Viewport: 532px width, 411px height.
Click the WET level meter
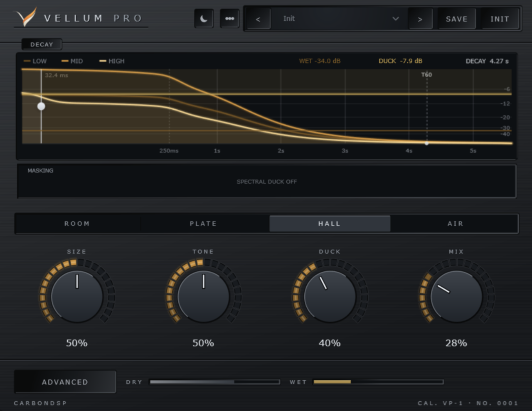click(378, 382)
